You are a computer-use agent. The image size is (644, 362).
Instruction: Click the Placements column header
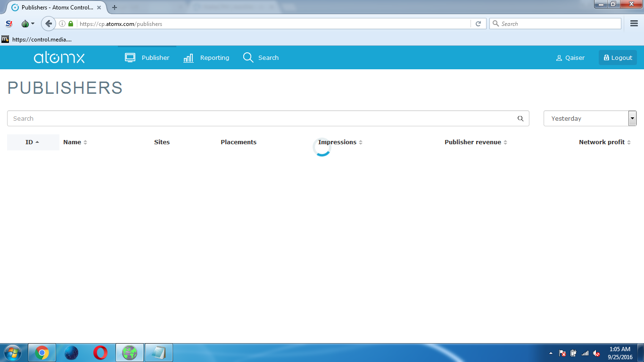pos(239,142)
